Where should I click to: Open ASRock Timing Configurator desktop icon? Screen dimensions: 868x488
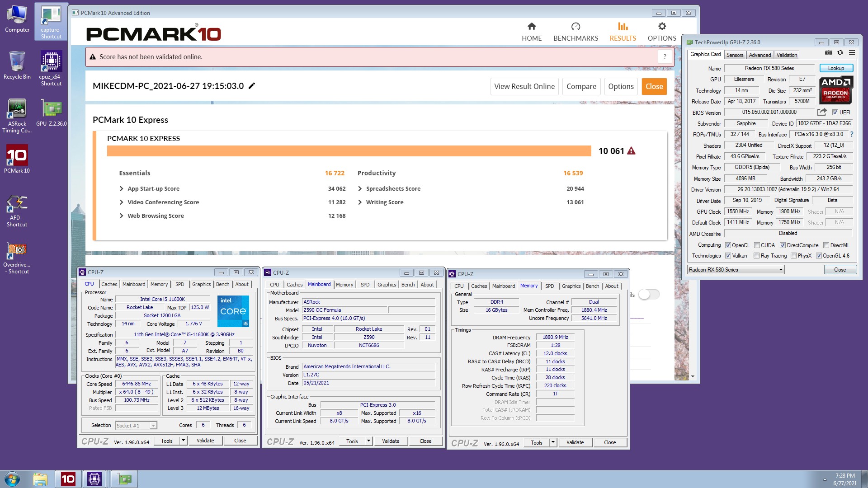pos(17,116)
